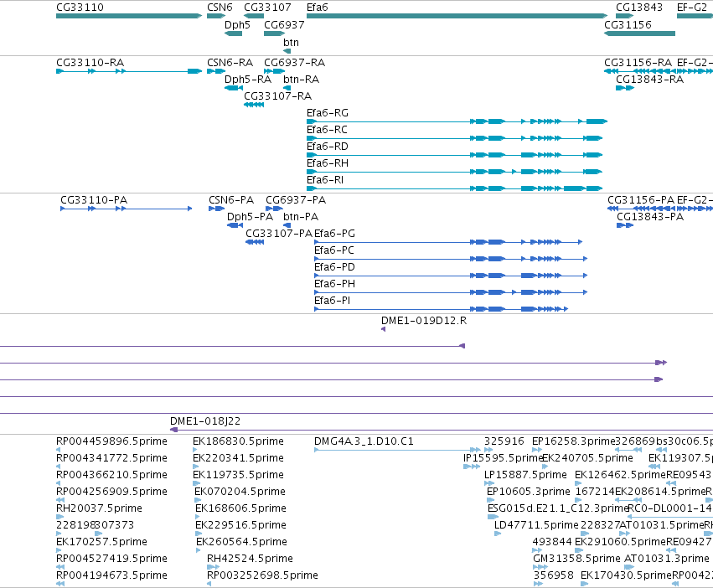
Task: Click the LP15887.5prime EST label
Action: (525, 475)
